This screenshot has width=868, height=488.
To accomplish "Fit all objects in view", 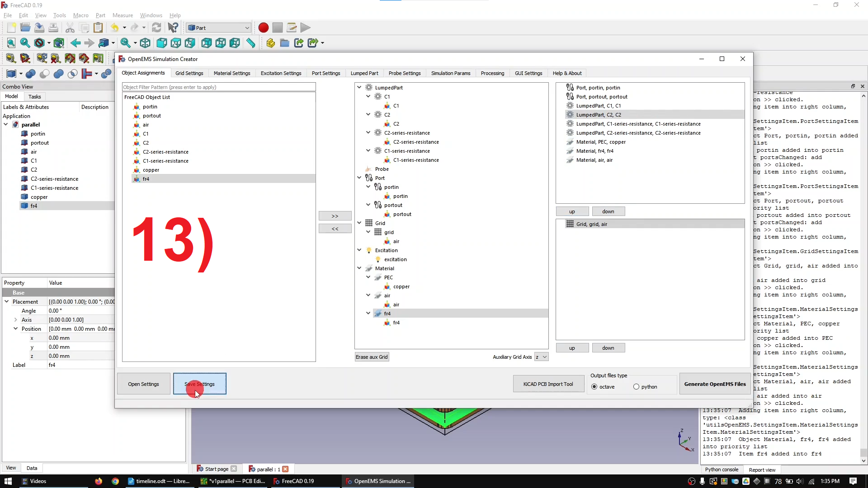I will click(11, 43).
